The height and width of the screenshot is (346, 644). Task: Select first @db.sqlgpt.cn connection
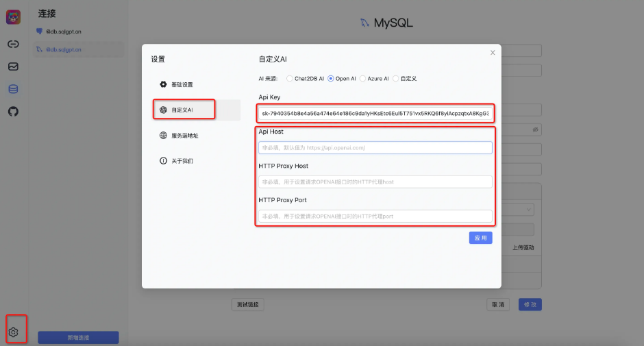(78, 32)
